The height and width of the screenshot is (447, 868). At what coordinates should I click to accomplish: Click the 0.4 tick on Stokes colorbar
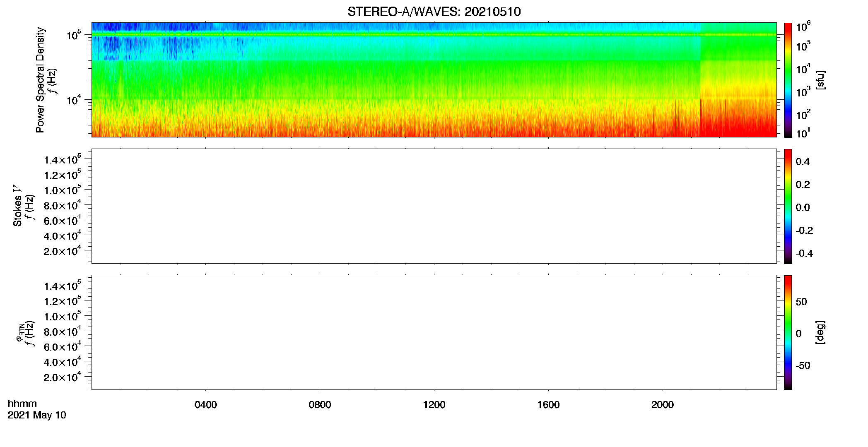coord(803,162)
